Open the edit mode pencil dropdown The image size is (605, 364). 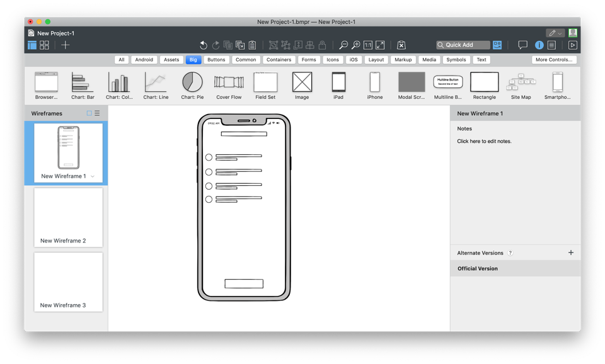point(555,33)
